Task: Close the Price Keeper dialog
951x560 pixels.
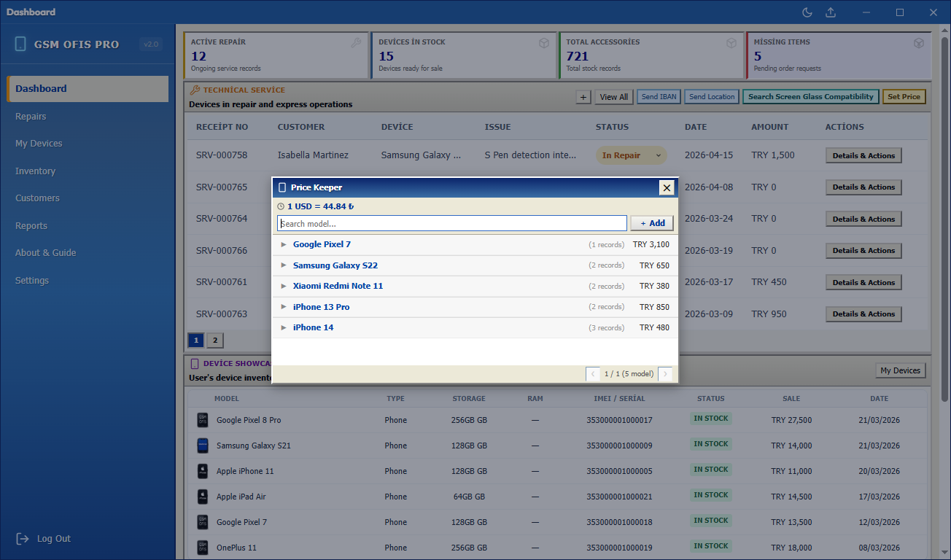Action: pyautogui.click(x=667, y=187)
